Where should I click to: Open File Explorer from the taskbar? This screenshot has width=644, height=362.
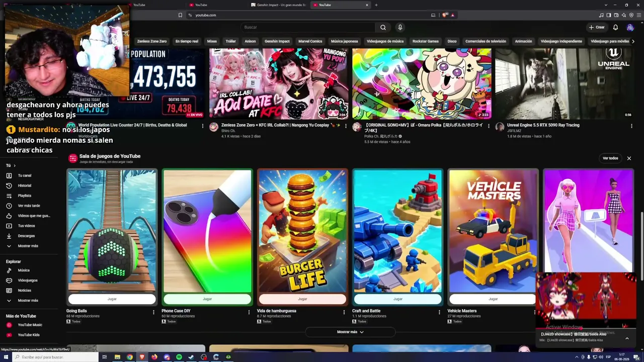click(x=117, y=357)
